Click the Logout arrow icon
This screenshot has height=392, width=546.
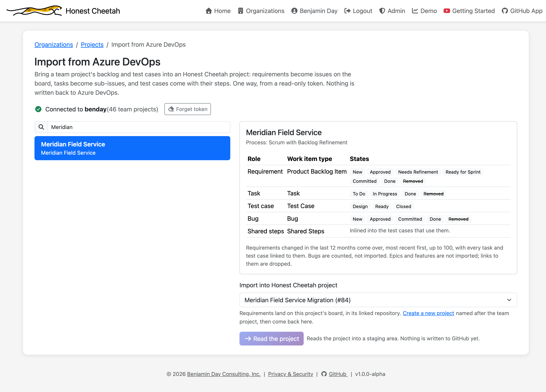(x=347, y=11)
